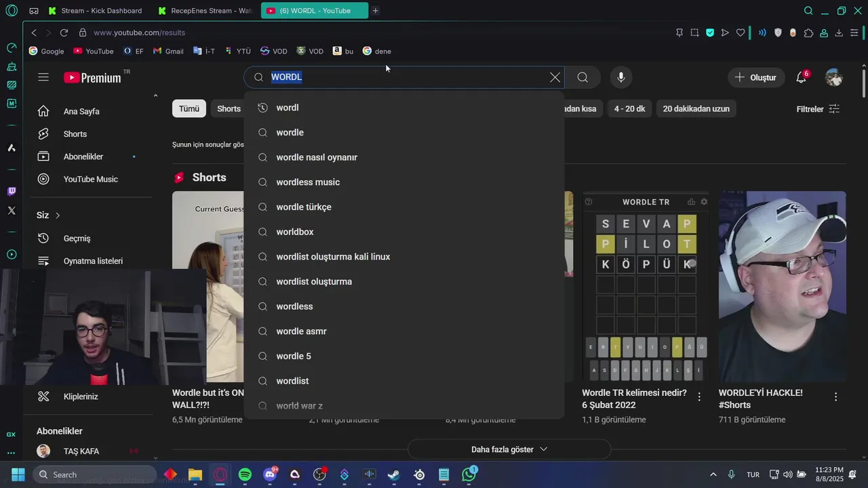Start voice search with the microphone icon
This screenshot has width=868, height=488.
click(x=620, y=77)
